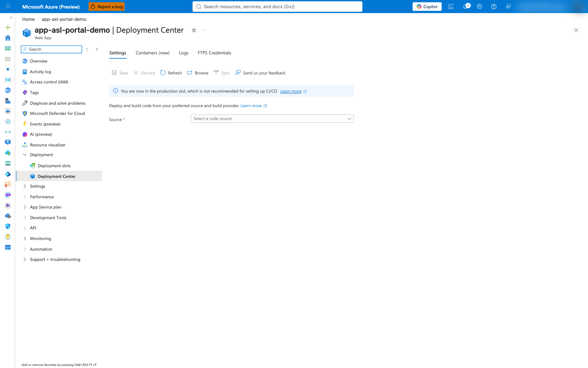Click the Refresh toolbar icon
588x368 pixels.
(171, 73)
